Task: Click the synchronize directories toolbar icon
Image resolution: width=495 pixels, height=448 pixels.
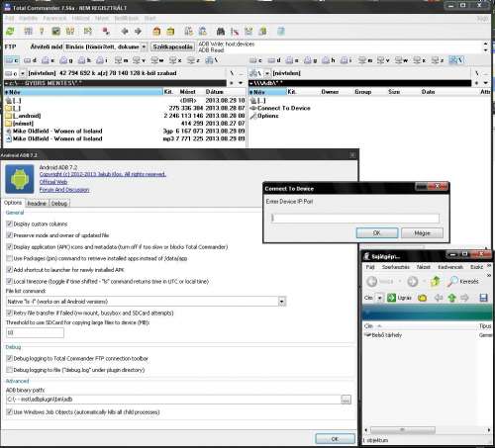Action: [248, 32]
